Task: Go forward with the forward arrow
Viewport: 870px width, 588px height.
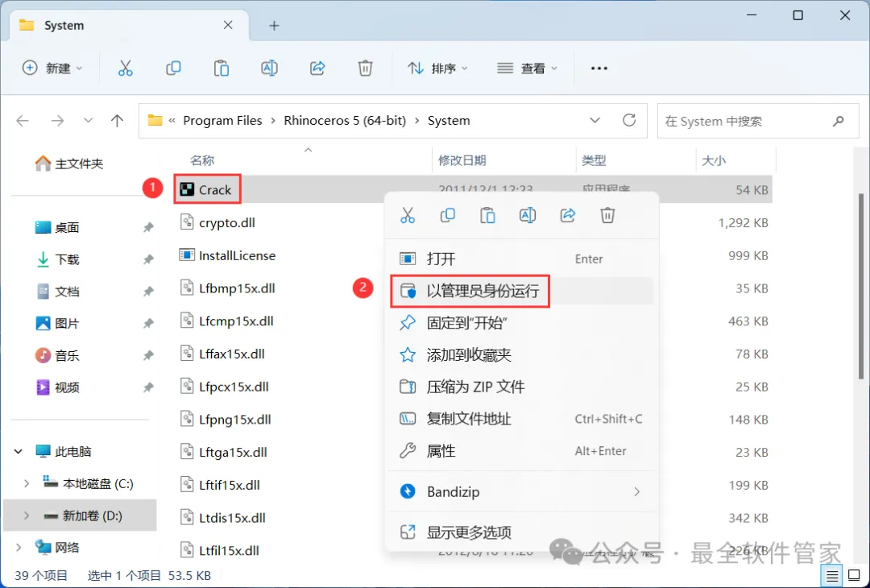Action: tap(57, 120)
